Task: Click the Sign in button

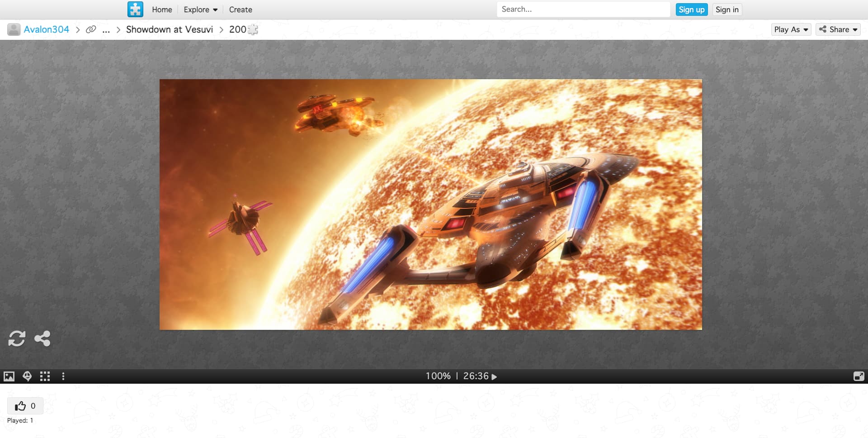Action: point(727,10)
